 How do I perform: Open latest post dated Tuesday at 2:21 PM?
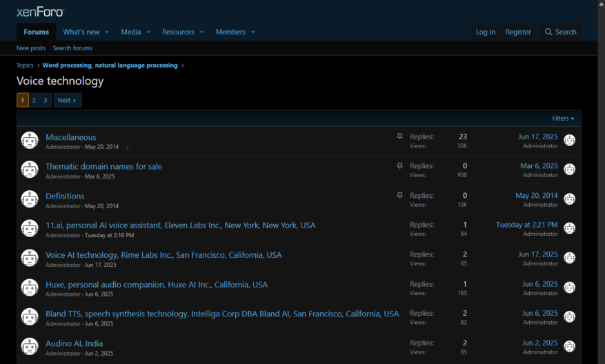point(526,225)
